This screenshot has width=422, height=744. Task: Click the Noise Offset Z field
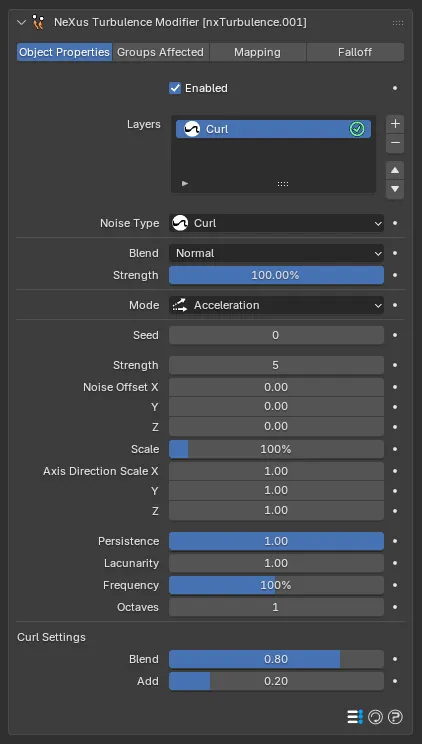[x=276, y=427]
